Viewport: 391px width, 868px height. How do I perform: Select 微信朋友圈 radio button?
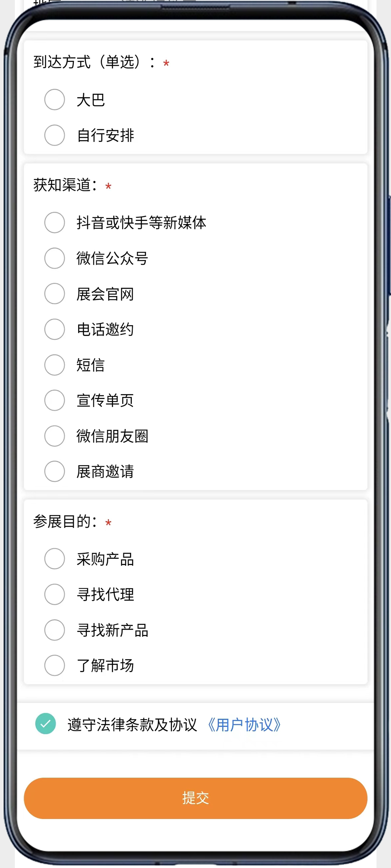coord(55,436)
